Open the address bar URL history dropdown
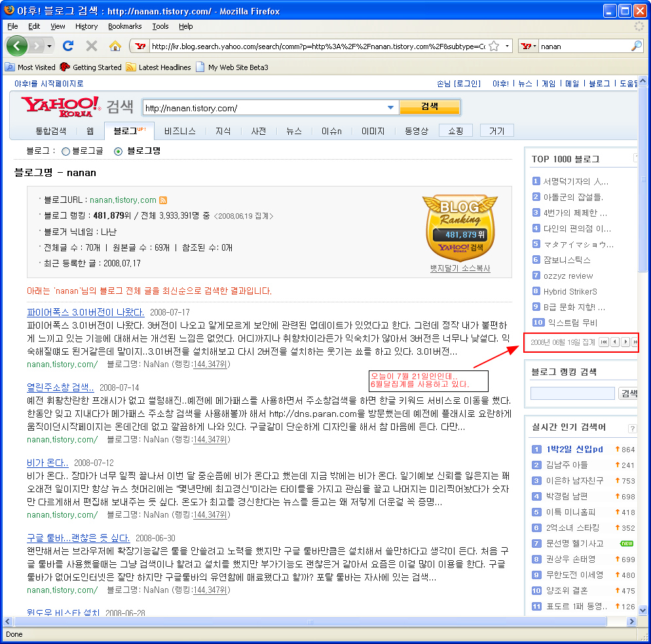651x644 pixels. pyautogui.click(x=507, y=46)
